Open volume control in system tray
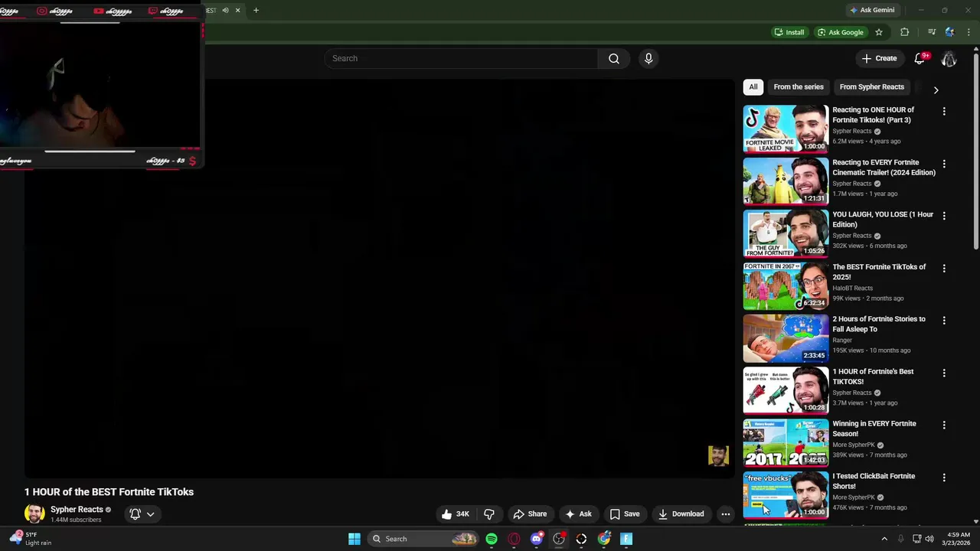This screenshot has width=980, height=551. [x=929, y=539]
